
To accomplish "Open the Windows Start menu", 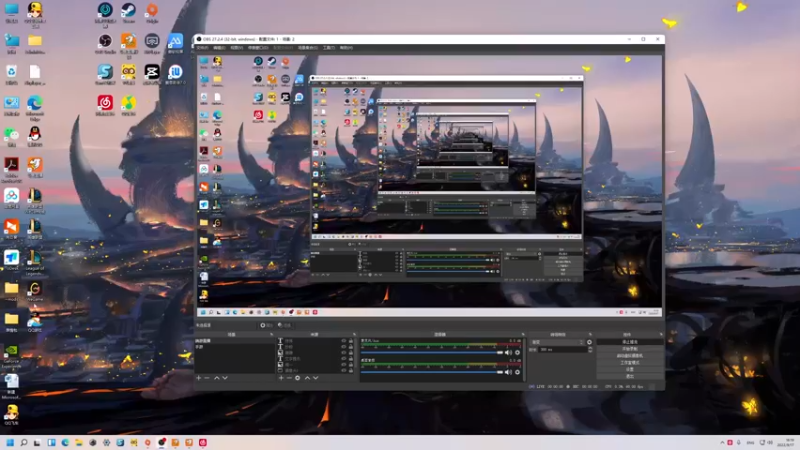I will [x=10, y=442].
